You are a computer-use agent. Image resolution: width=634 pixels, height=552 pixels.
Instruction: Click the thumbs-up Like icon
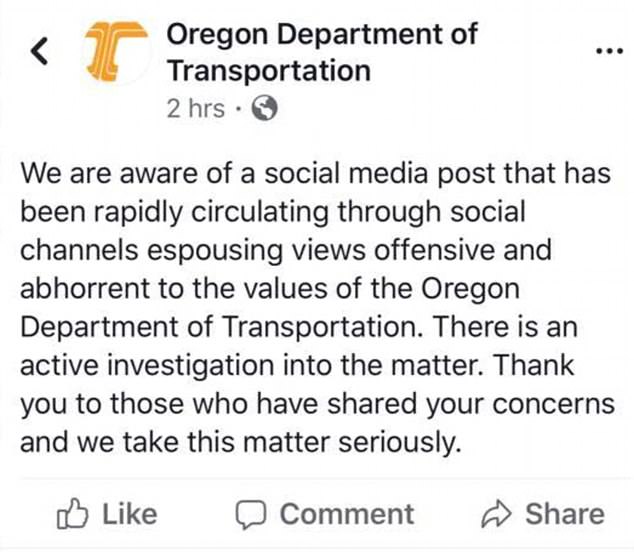[x=74, y=514]
